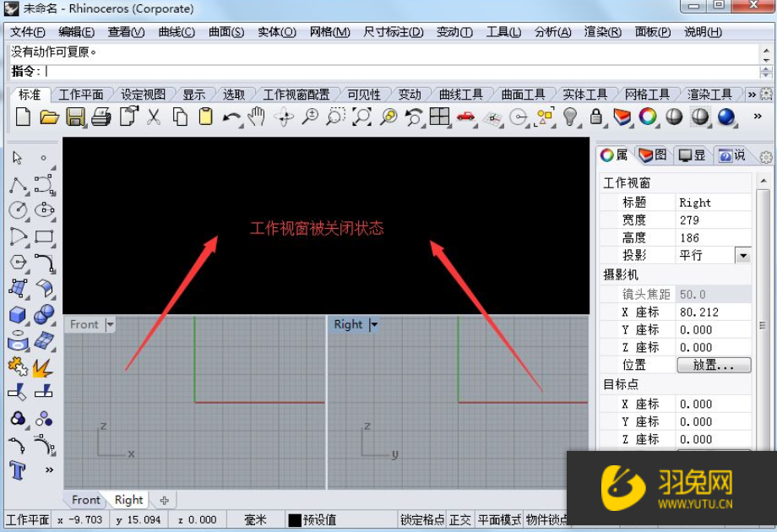Switch to the 曲面工具 toolbar tab

pyautogui.click(x=523, y=94)
